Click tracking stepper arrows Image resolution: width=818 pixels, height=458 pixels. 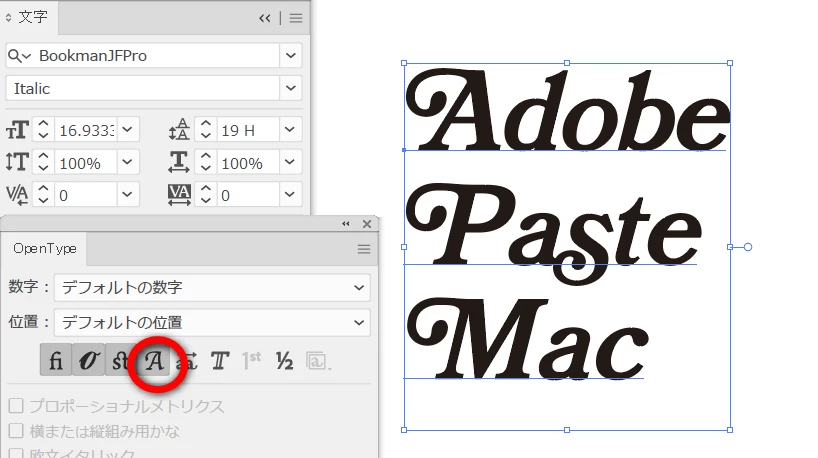click(x=206, y=195)
